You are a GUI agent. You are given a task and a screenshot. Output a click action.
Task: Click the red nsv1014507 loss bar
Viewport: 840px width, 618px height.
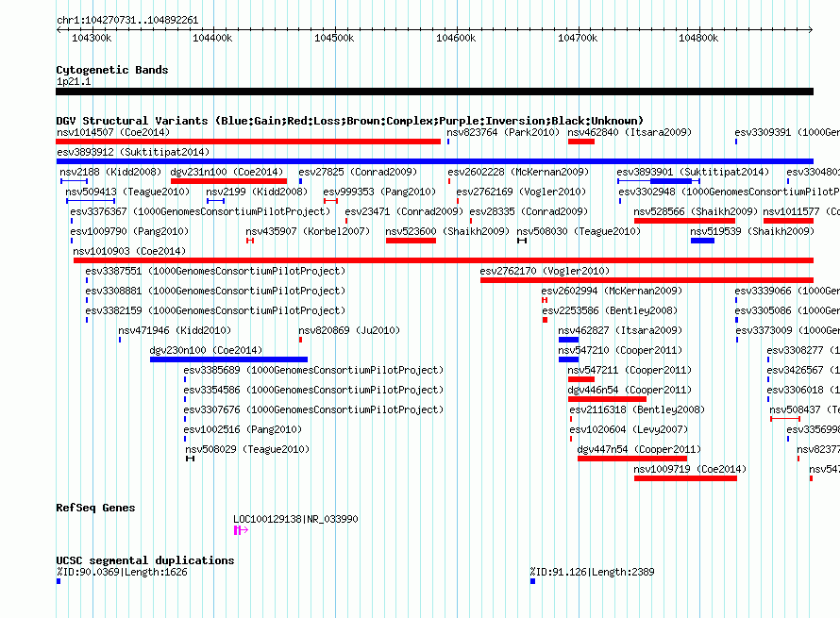pos(248,142)
